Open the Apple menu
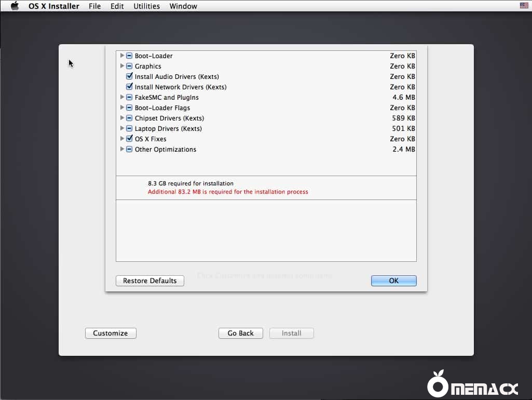The image size is (532, 400). point(14,6)
